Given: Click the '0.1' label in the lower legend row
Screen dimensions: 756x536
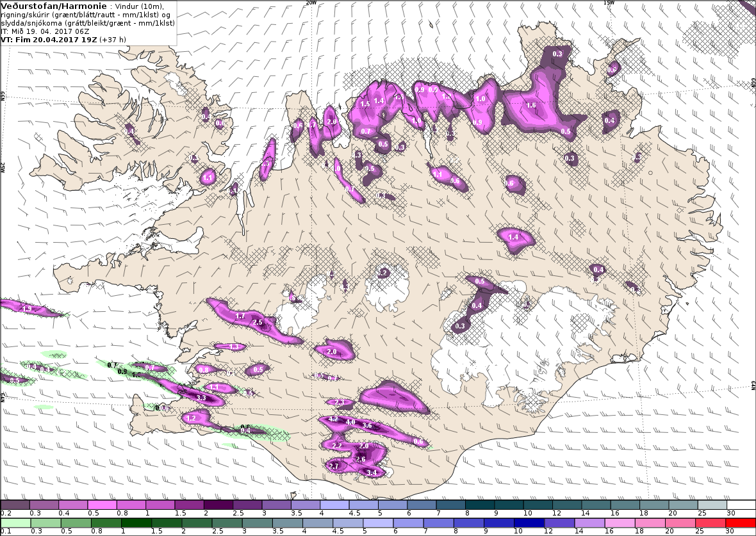Looking at the screenshot, I should point(6,531).
